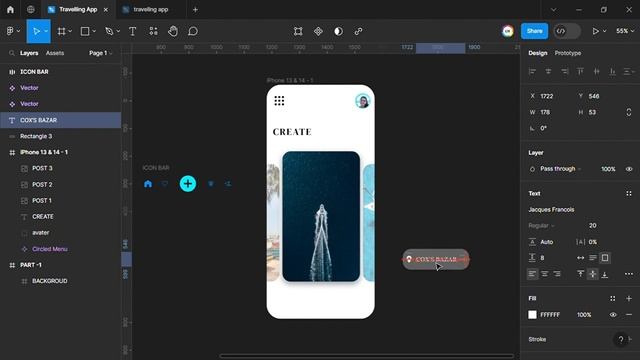
Task: Select the Frame tool
Action: [61, 31]
